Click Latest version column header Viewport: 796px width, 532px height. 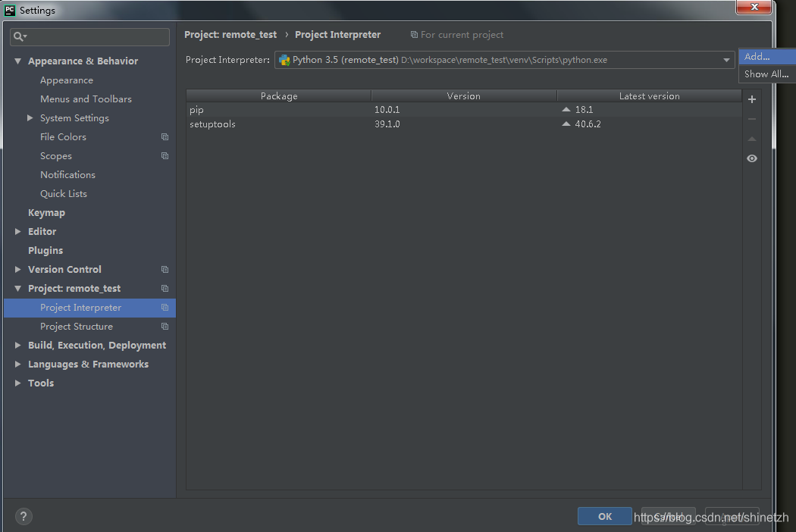click(x=649, y=96)
